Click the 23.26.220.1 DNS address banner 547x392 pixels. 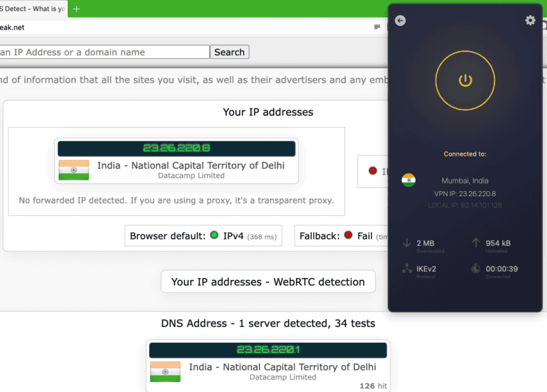268,350
